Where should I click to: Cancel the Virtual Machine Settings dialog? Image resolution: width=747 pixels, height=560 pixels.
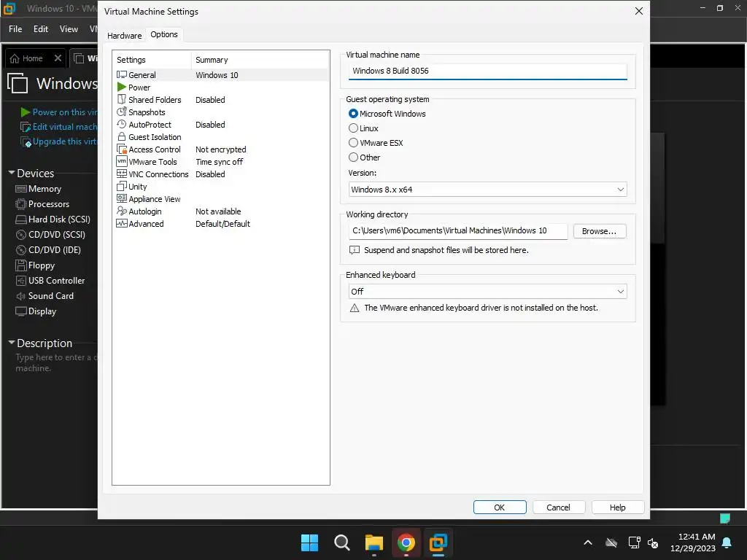point(558,507)
